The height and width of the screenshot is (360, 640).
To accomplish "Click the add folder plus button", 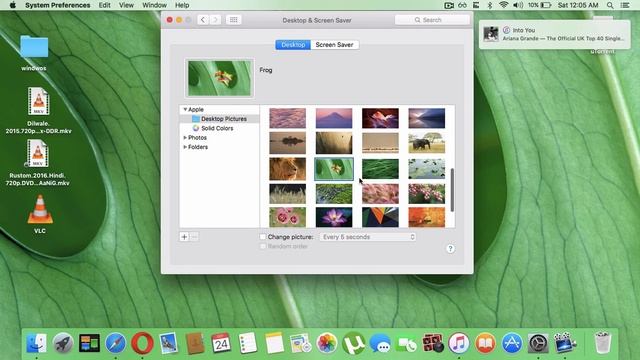I will [184, 237].
